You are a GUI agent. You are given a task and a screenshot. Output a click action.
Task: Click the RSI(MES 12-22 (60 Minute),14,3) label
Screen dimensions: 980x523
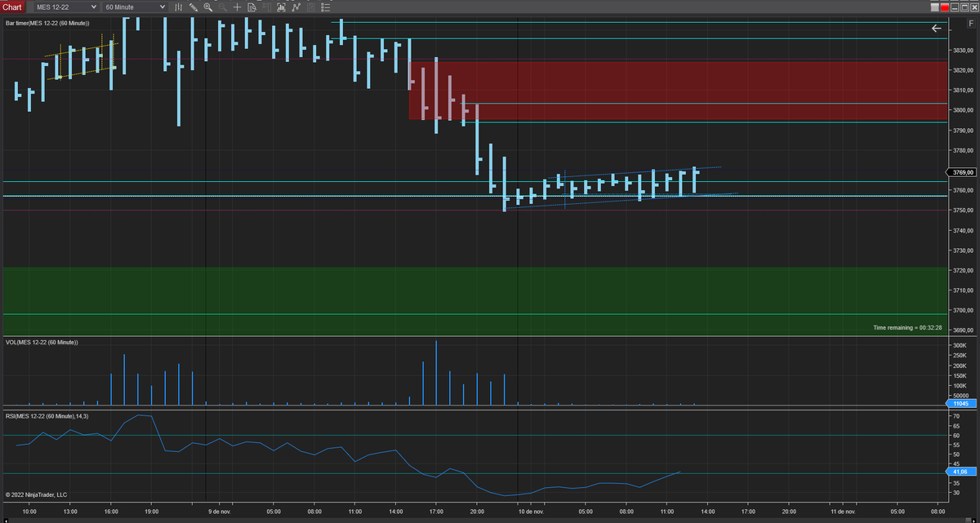coord(47,416)
